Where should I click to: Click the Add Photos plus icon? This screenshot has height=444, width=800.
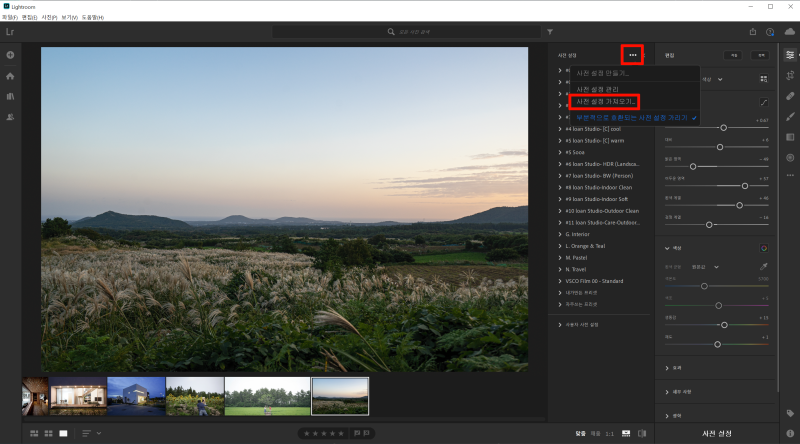point(10,55)
